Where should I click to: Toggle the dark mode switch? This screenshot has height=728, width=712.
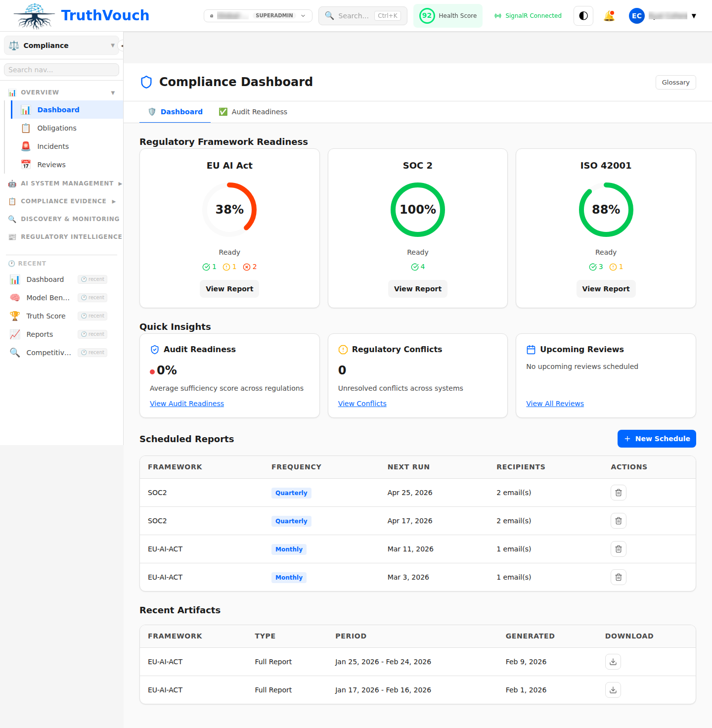(583, 15)
